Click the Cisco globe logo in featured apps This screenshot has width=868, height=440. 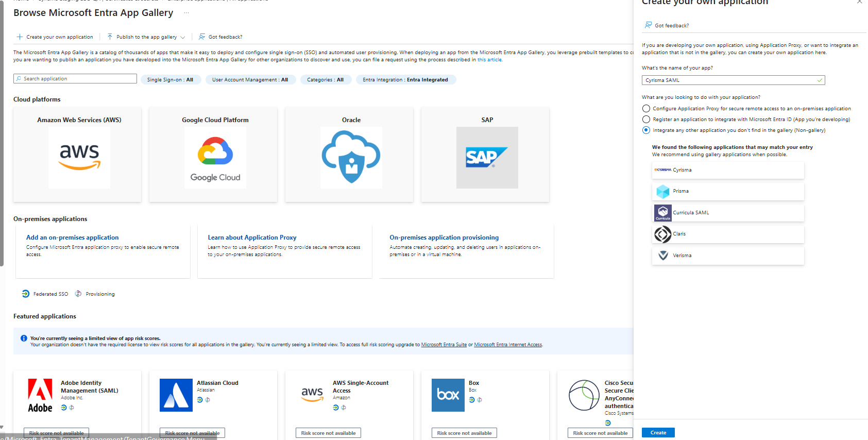click(584, 395)
